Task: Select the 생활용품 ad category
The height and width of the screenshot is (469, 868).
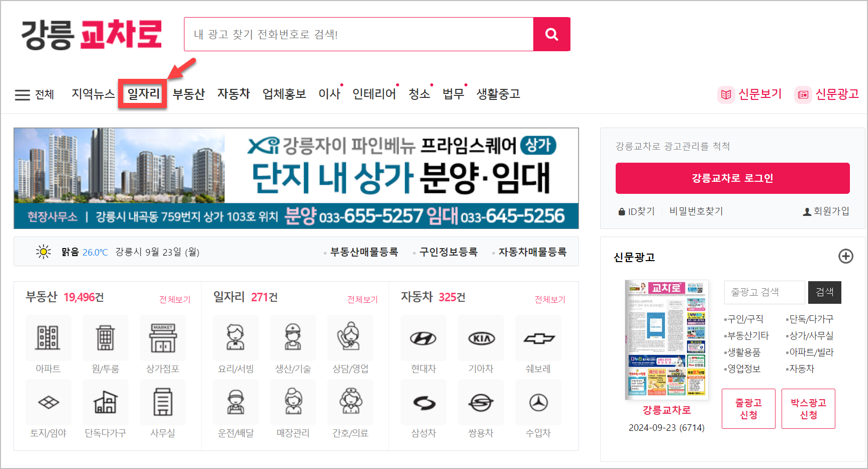Action: click(x=743, y=352)
